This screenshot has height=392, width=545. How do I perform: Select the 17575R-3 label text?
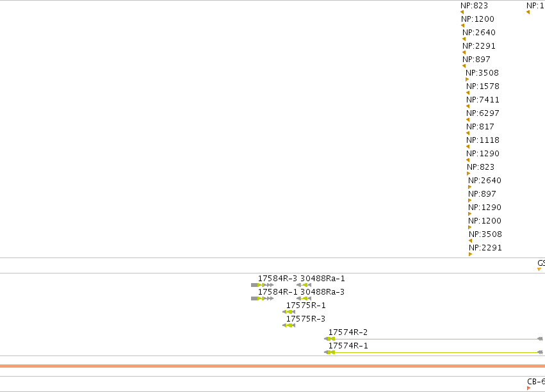point(306,319)
